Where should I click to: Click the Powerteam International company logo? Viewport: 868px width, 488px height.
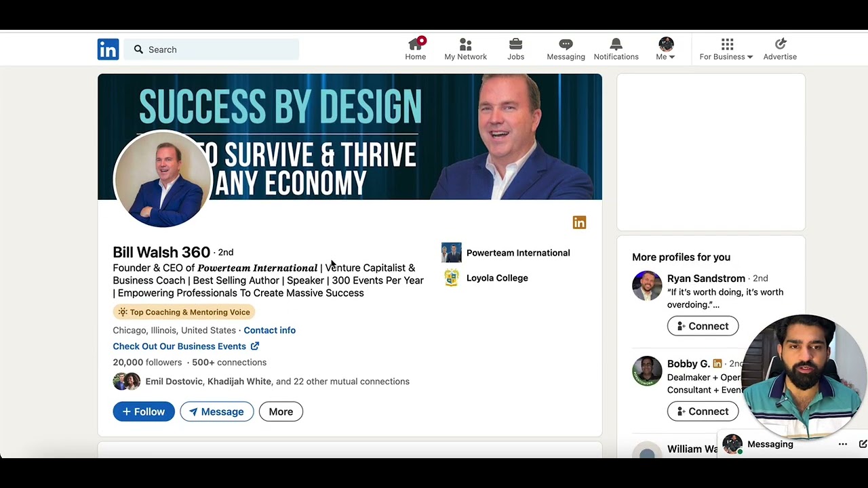451,253
